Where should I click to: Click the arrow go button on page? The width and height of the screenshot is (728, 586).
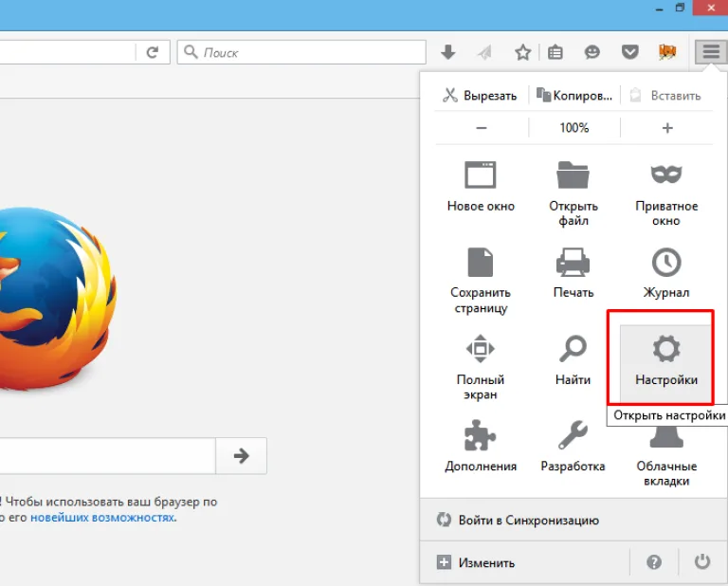click(241, 455)
